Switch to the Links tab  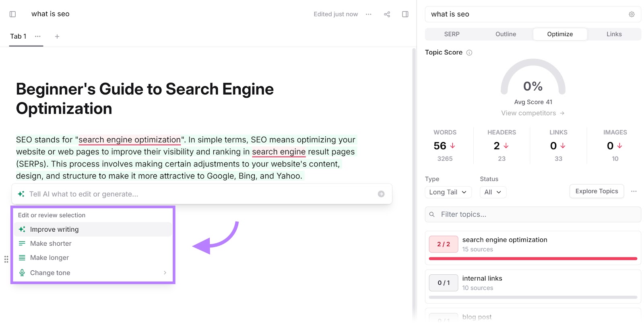(614, 34)
